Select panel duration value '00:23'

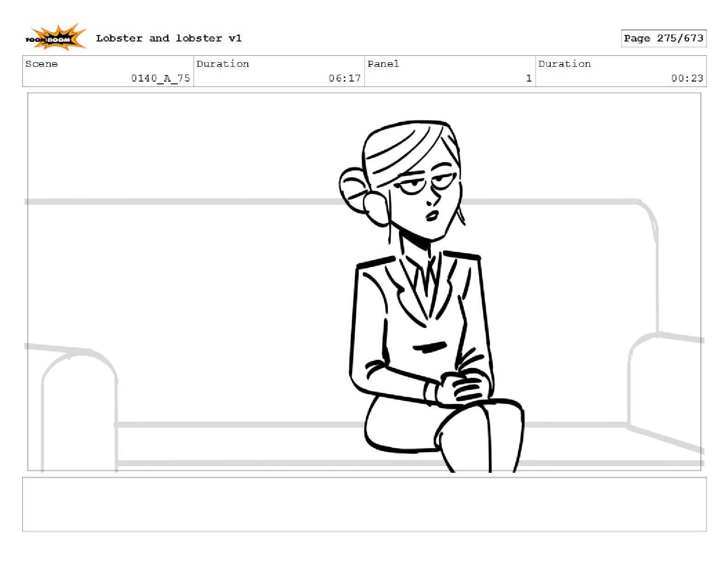pos(687,78)
